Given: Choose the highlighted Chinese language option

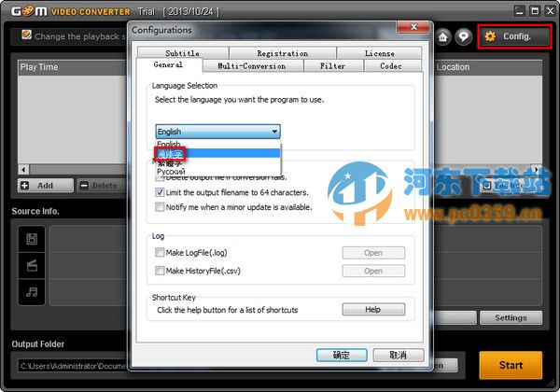Looking at the screenshot, I should (x=217, y=154).
